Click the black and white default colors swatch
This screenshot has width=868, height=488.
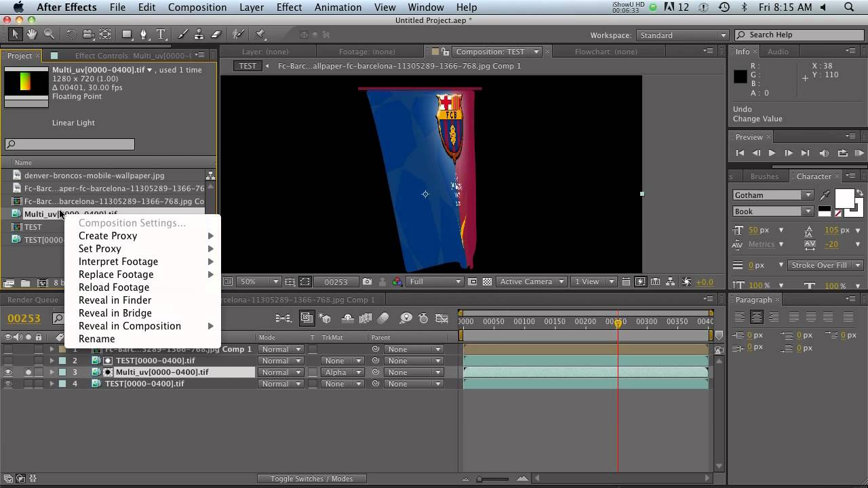825,211
